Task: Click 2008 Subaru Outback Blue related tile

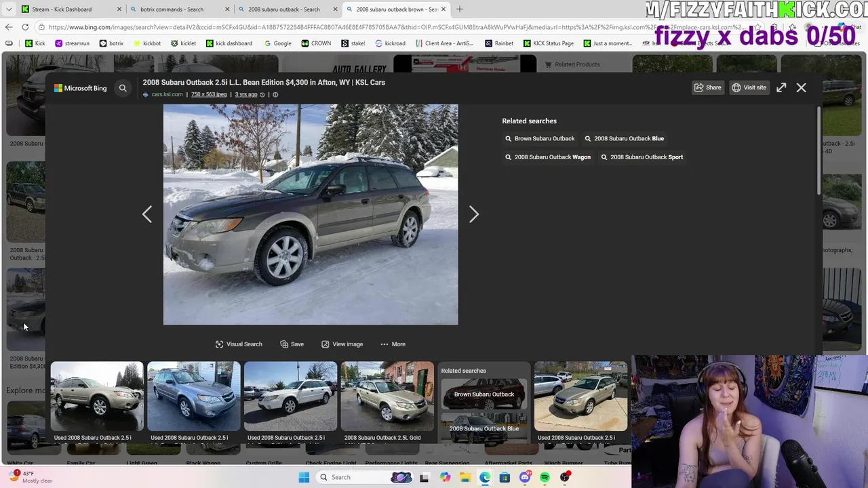Action: pyautogui.click(x=484, y=427)
